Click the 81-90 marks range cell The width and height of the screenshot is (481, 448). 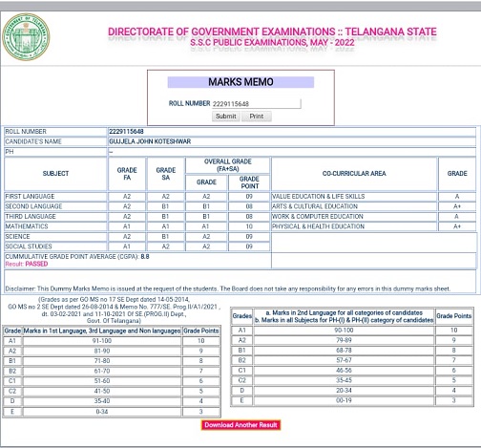pos(102,351)
